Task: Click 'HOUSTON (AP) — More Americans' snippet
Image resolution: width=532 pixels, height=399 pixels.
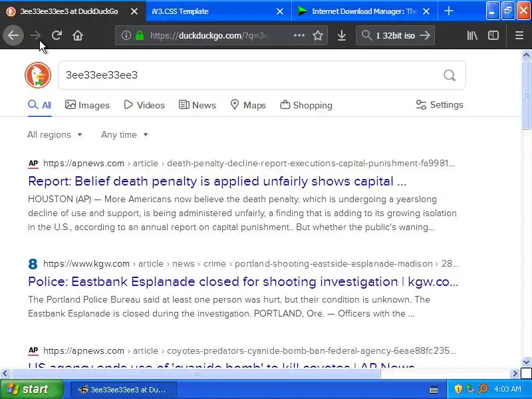Action: click(242, 213)
